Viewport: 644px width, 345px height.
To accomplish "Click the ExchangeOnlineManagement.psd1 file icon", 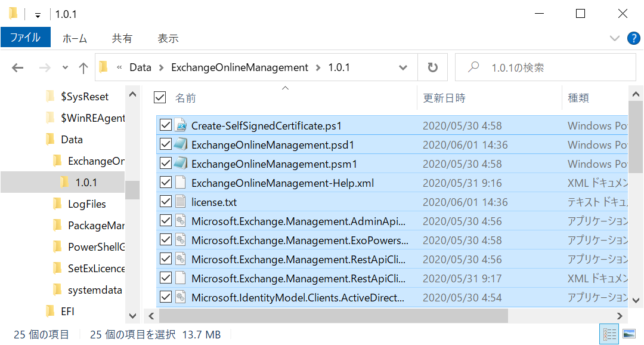I will click(x=181, y=144).
